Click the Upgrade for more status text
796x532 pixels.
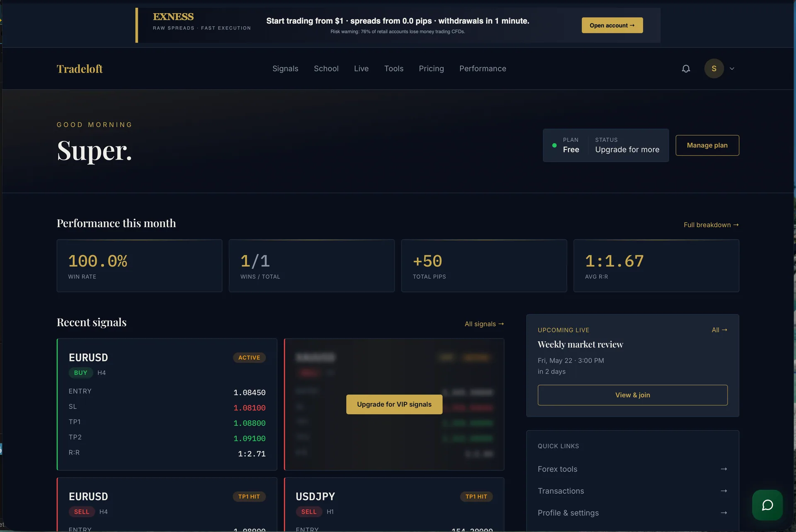[627, 150]
